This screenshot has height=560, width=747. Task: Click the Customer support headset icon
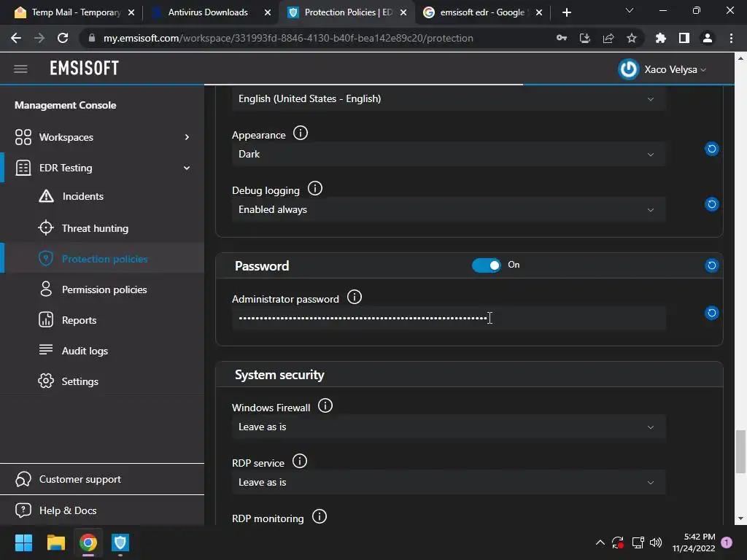pos(23,479)
